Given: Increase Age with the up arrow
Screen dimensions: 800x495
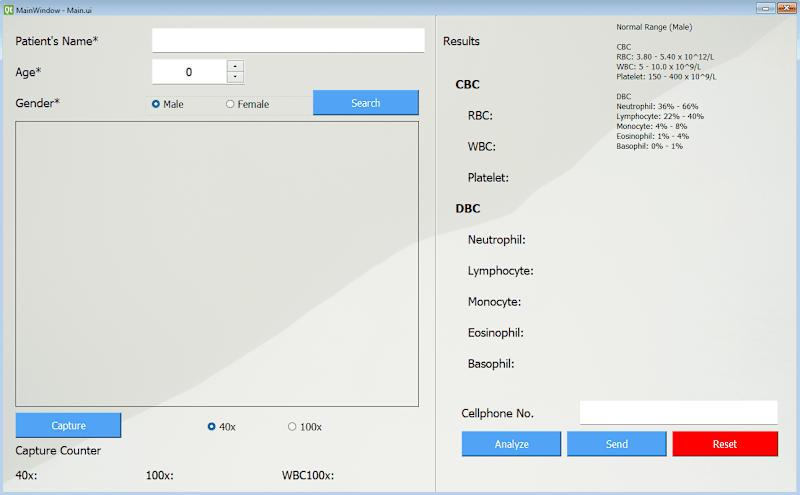Looking at the screenshot, I should point(235,66).
